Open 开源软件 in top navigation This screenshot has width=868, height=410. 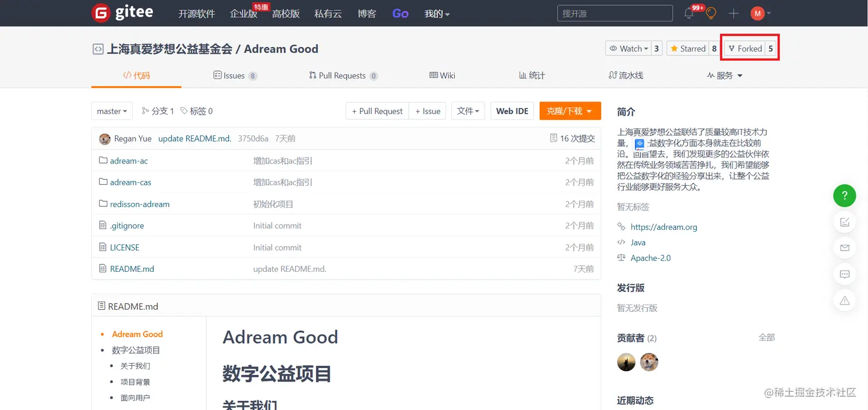pyautogui.click(x=196, y=14)
